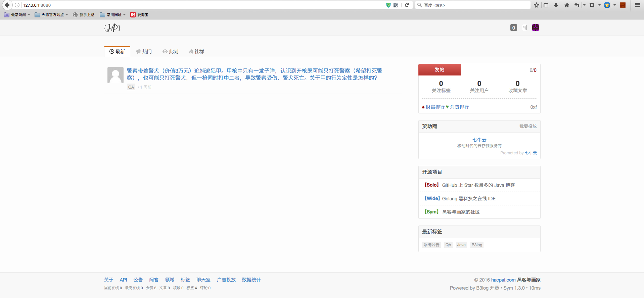
Task: Select the 系统公告 tag
Action: (431, 245)
